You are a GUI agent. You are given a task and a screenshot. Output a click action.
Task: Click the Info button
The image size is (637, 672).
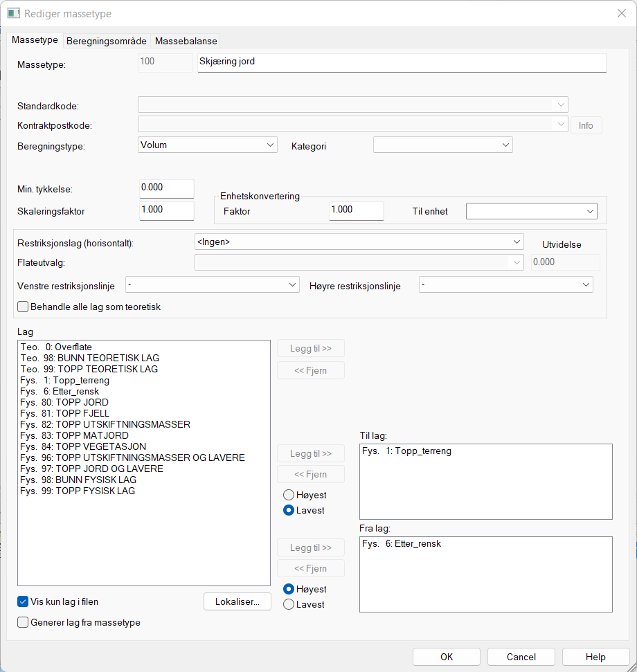pyautogui.click(x=586, y=125)
